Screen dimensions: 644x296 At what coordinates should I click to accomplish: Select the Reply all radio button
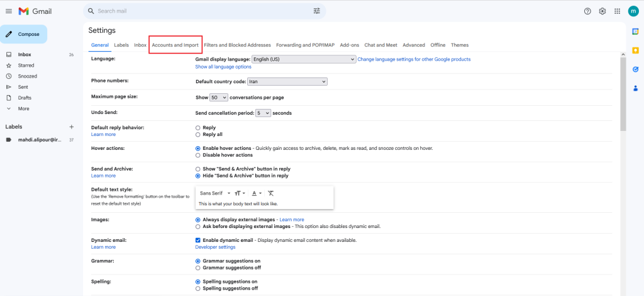[198, 134]
